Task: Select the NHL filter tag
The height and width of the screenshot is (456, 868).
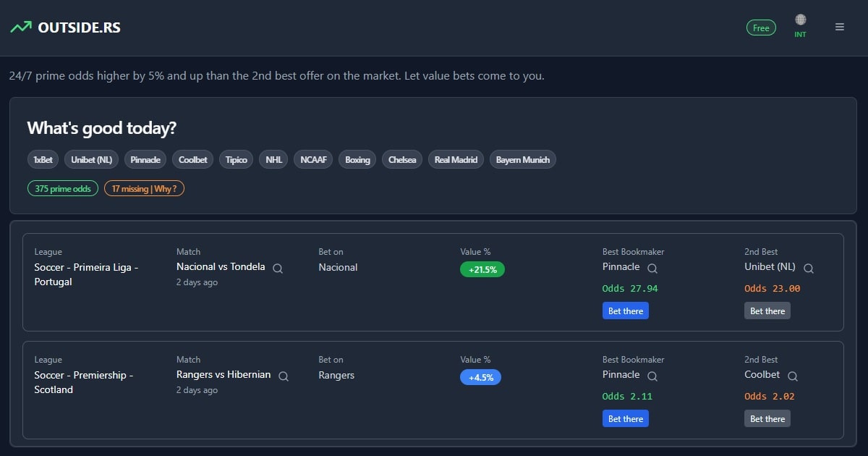Action: click(x=273, y=160)
